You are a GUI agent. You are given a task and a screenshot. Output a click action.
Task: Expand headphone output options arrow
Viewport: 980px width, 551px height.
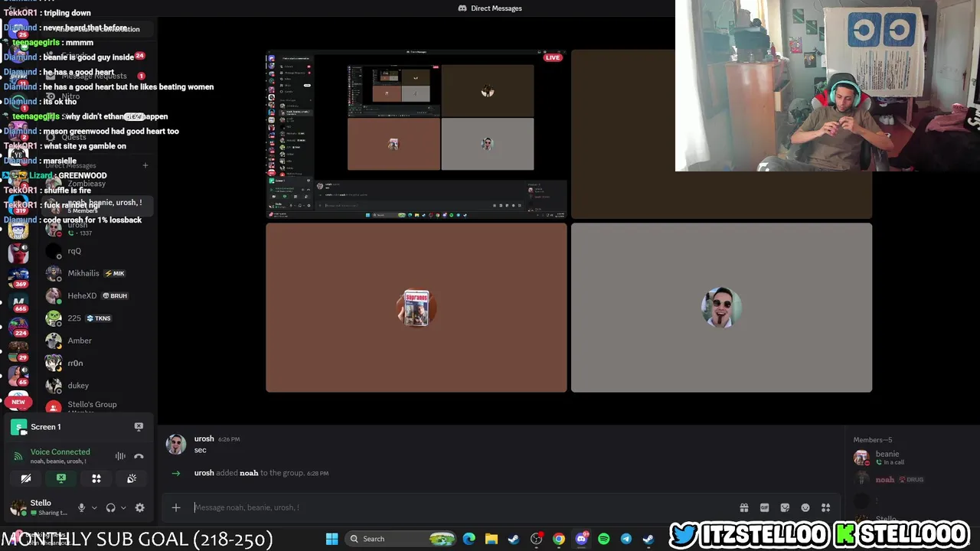point(123,507)
